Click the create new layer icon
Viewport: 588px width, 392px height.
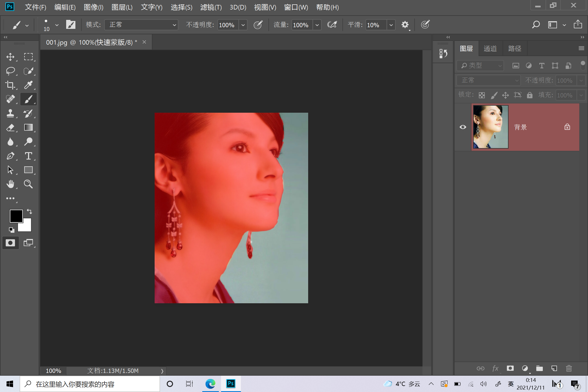554,368
